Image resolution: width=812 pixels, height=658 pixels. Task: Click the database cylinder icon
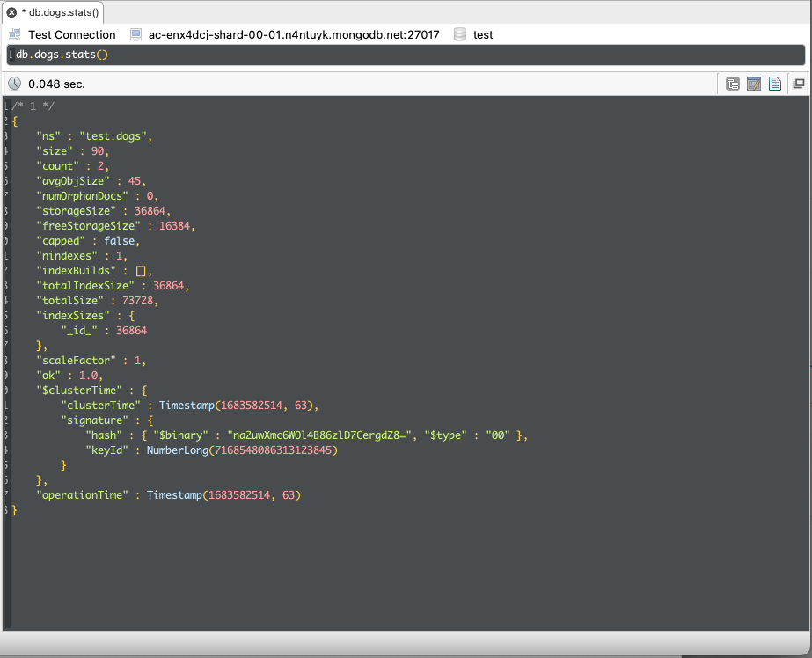(x=459, y=34)
